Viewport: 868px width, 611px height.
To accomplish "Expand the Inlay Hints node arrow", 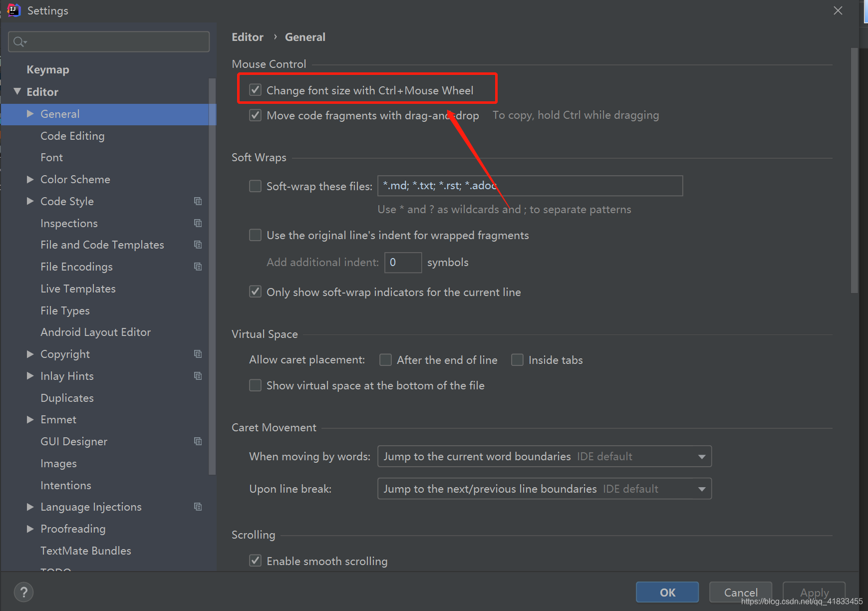I will pyautogui.click(x=30, y=376).
